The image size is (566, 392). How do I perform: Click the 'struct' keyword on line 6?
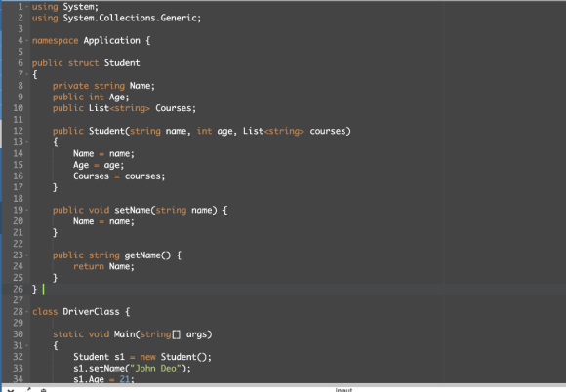(x=83, y=63)
